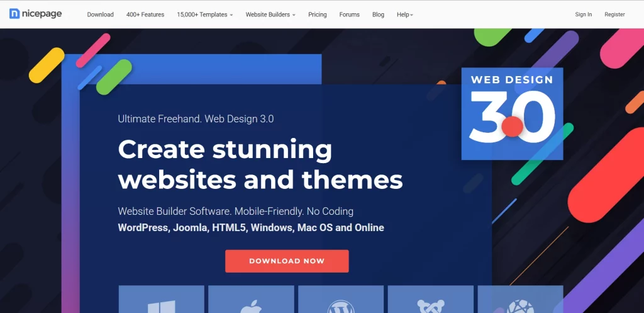Open the 400+ Features page
The image size is (644, 313).
pos(145,14)
